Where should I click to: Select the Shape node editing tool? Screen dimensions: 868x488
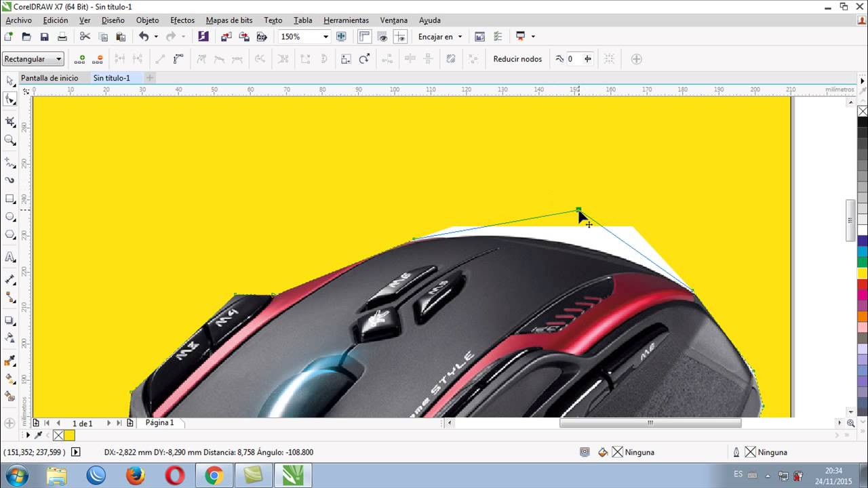(x=9, y=99)
